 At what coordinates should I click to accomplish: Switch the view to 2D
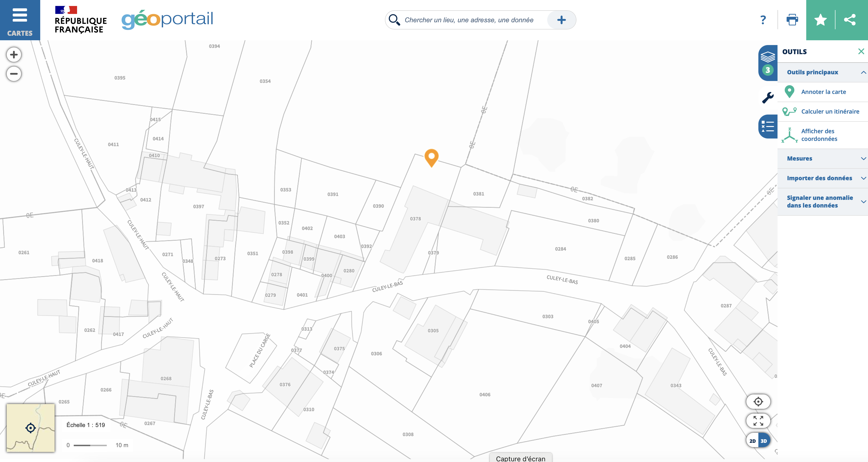[x=752, y=441]
